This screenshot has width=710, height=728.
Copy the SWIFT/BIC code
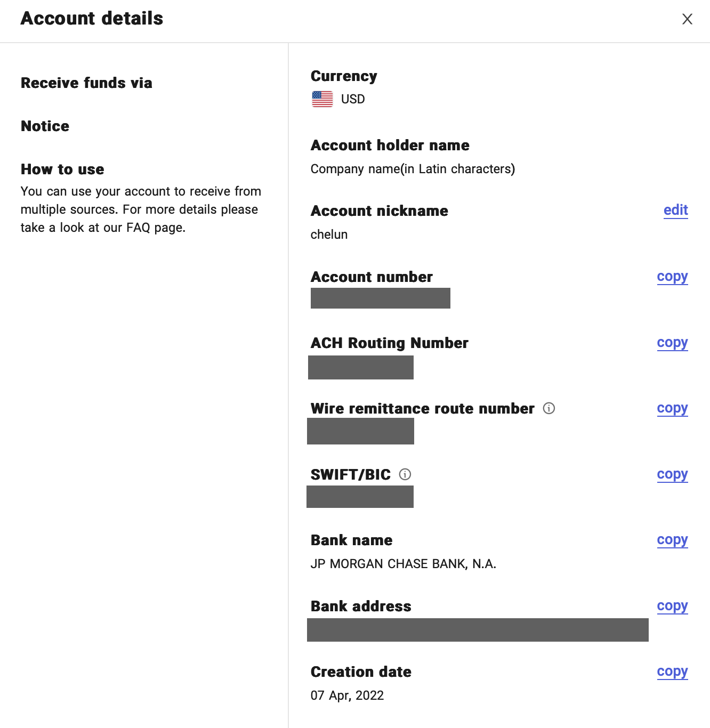(672, 474)
